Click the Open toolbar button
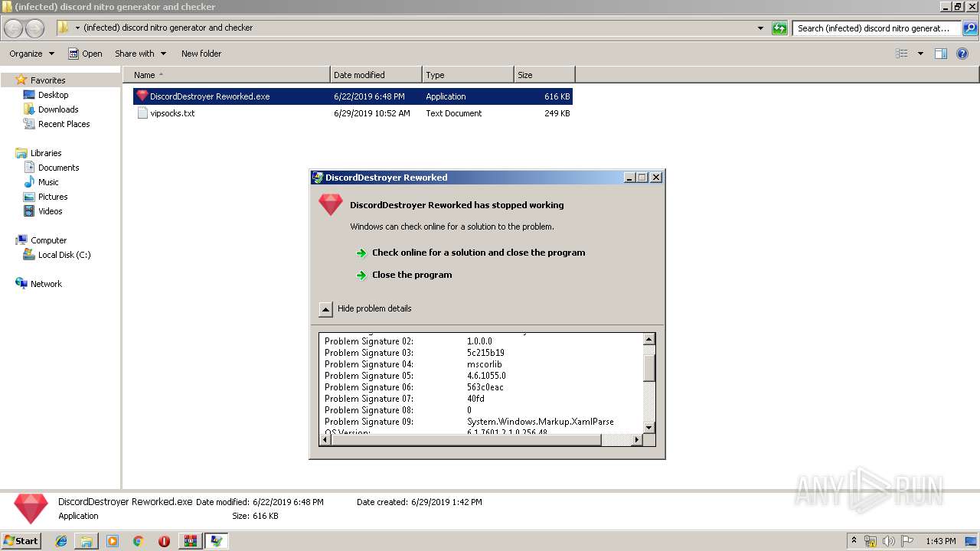The image size is (980, 551). click(x=85, y=54)
